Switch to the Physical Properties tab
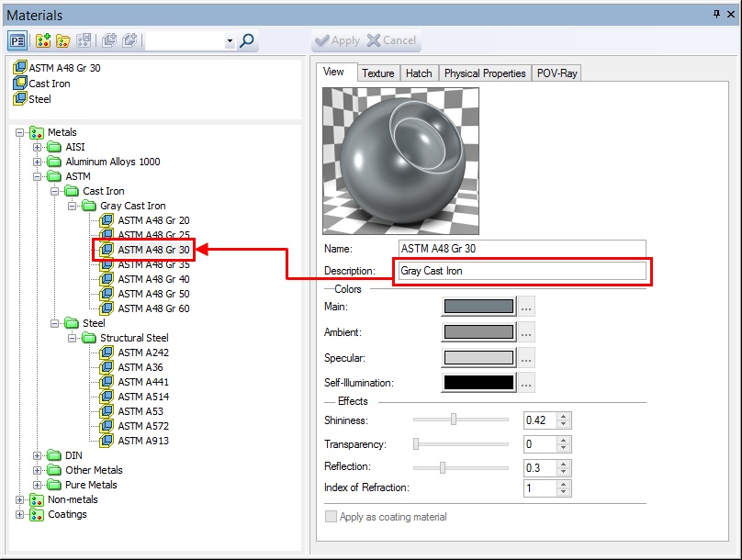The image size is (742, 560). 485,73
